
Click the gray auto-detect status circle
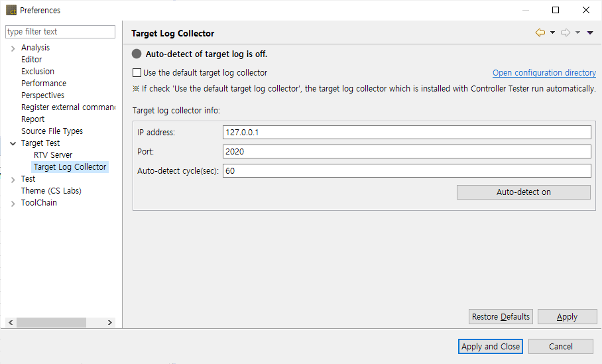137,54
